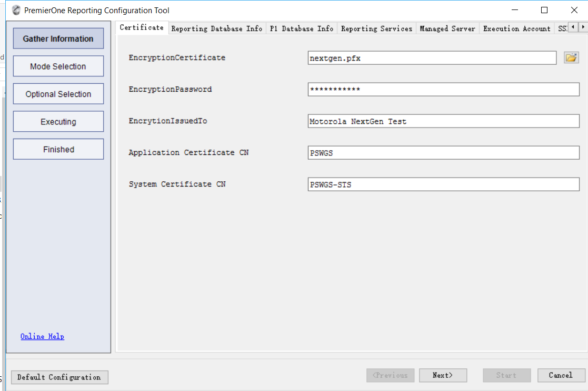
Task: Go to the Mode Selection step
Action: point(58,66)
